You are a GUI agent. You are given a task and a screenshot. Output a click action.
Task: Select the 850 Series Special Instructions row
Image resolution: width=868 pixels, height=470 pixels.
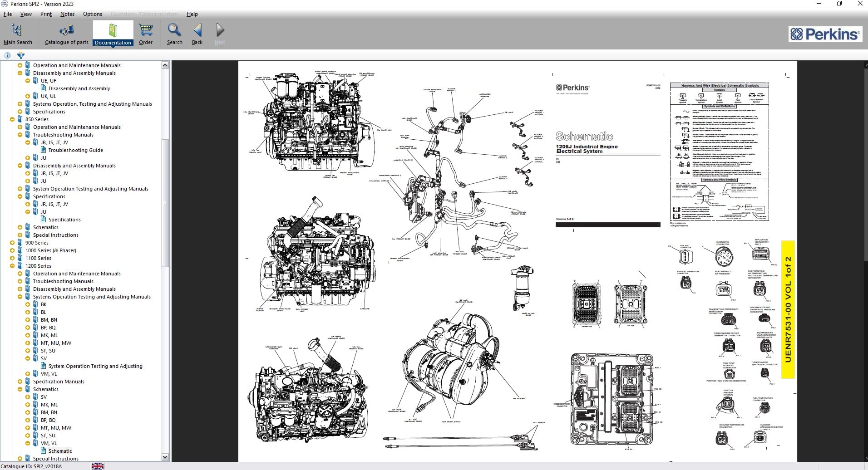pos(55,235)
